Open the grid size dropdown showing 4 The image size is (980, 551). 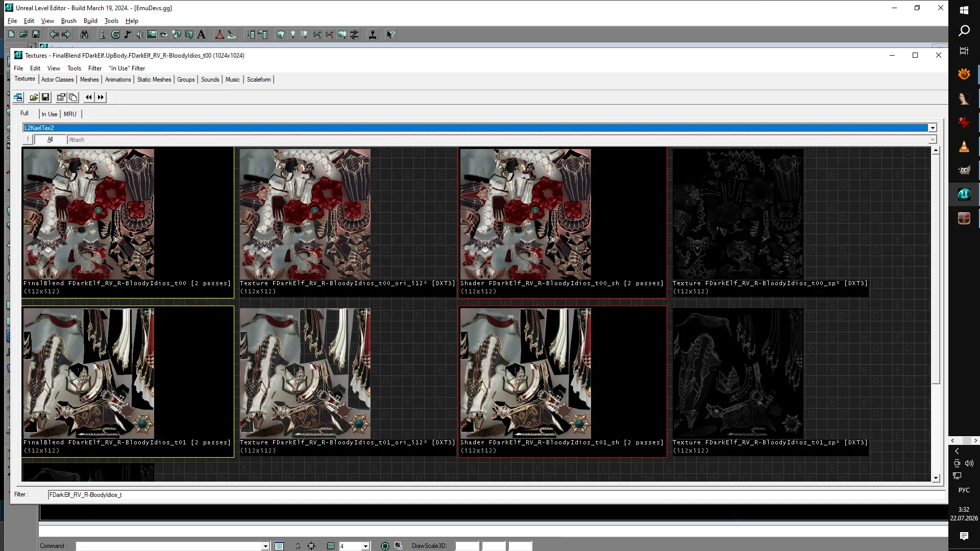coord(365,546)
